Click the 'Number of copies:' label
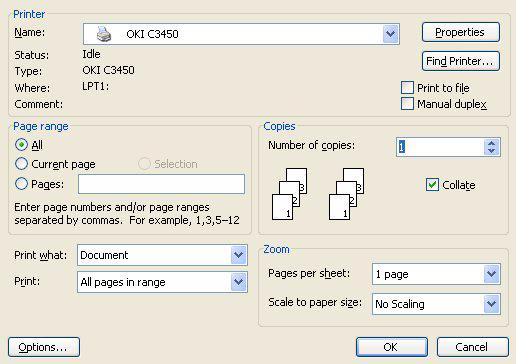 [x=312, y=145]
